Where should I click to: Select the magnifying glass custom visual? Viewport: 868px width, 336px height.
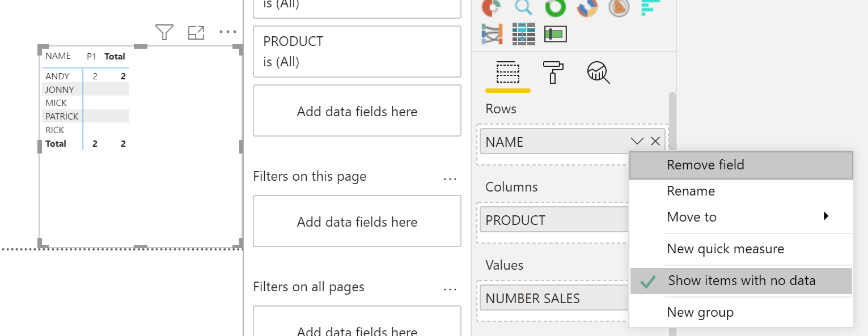pos(523,7)
